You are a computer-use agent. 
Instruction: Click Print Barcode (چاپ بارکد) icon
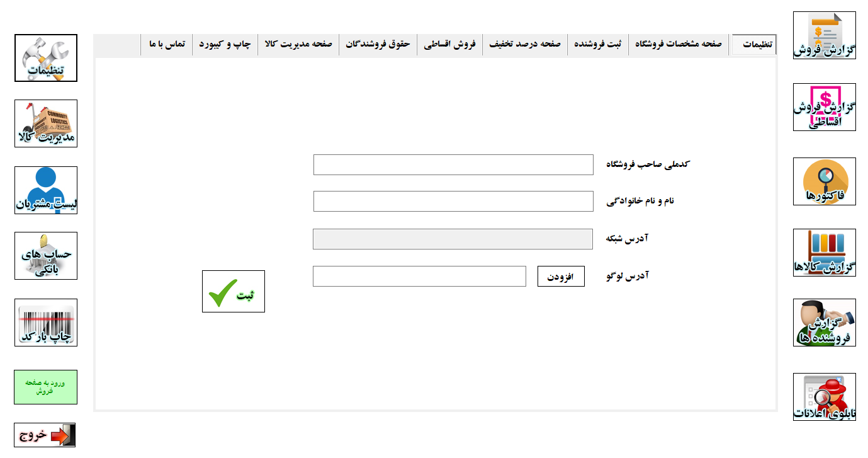coord(46,323)
